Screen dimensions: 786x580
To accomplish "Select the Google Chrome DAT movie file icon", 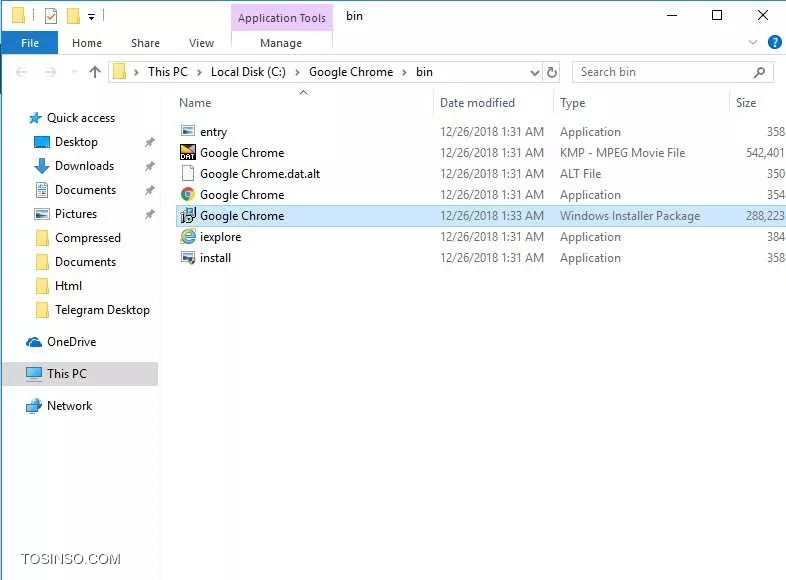I will (187, 152).
